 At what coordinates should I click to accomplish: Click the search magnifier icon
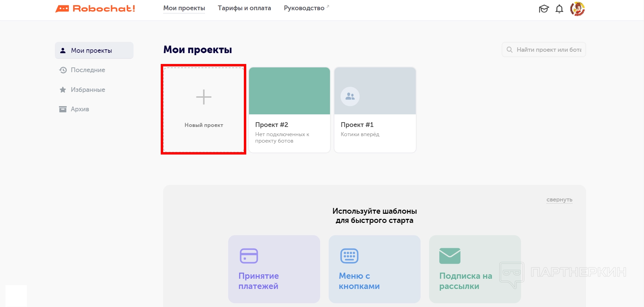pyautogui.click(x=509, y=50)
